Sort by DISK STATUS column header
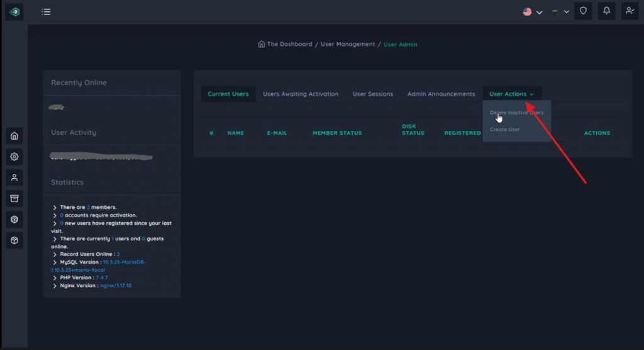The width and height of the screenshot is (644, 350). coord(413,130)
